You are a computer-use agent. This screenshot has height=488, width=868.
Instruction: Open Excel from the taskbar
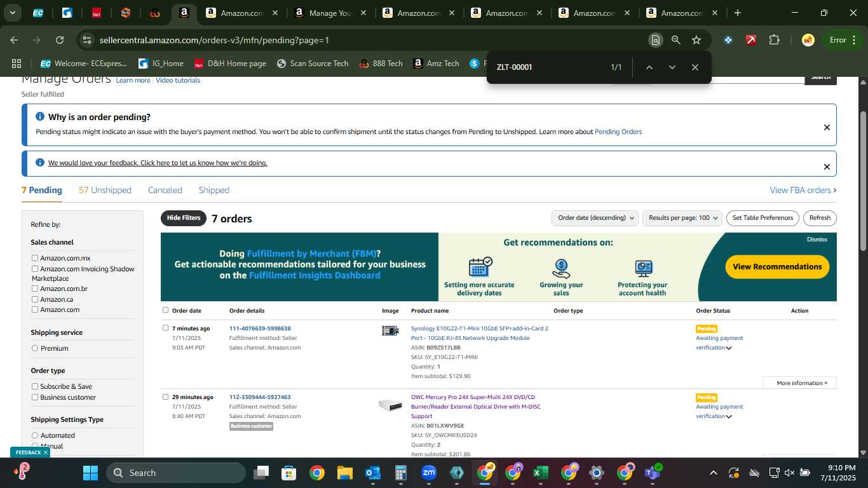540,473
